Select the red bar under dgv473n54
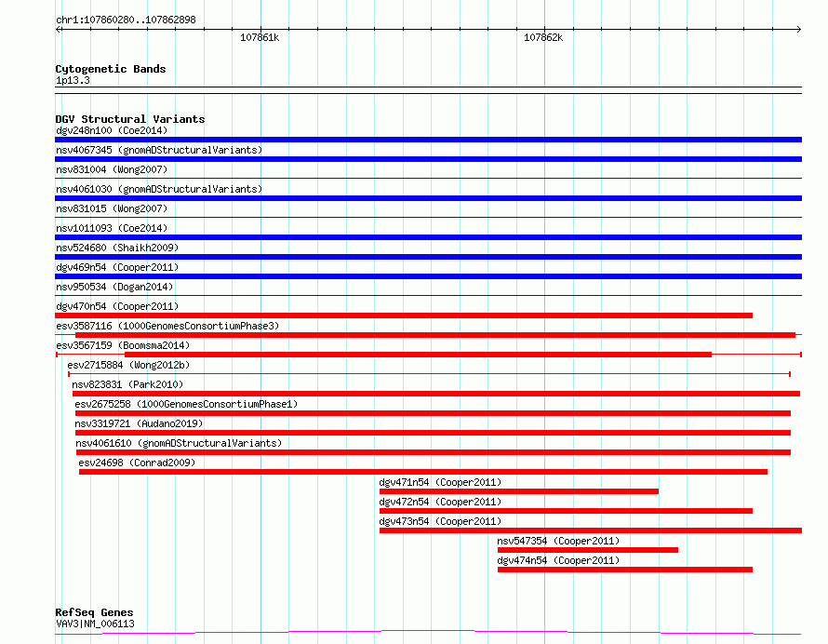828x644 pixels. point(591,530)
